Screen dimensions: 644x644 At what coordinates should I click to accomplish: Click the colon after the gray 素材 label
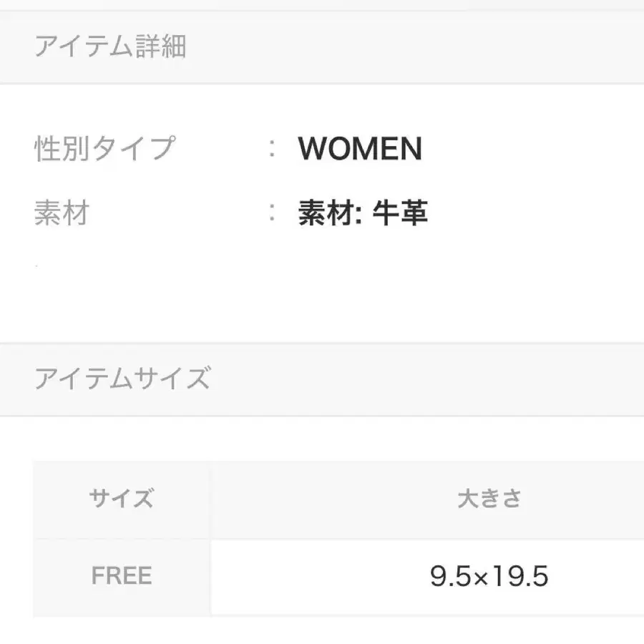pyautogui.click(x=273, y=213)
